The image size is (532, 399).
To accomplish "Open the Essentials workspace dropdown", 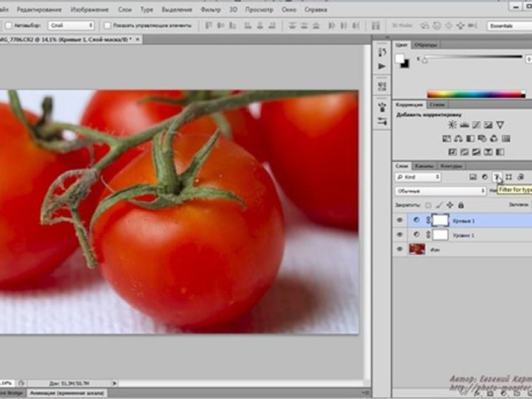I will (x=509, y=26).
